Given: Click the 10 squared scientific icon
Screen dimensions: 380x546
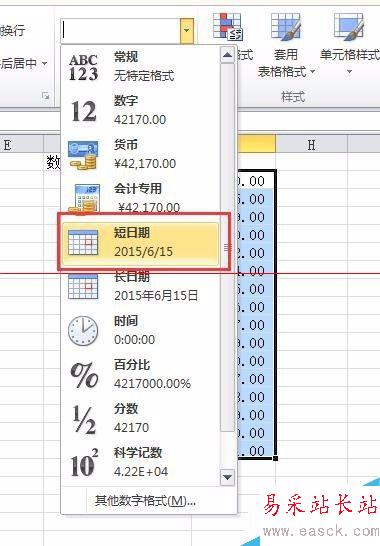Looking at the screenshot, I should tap(84, 462).
